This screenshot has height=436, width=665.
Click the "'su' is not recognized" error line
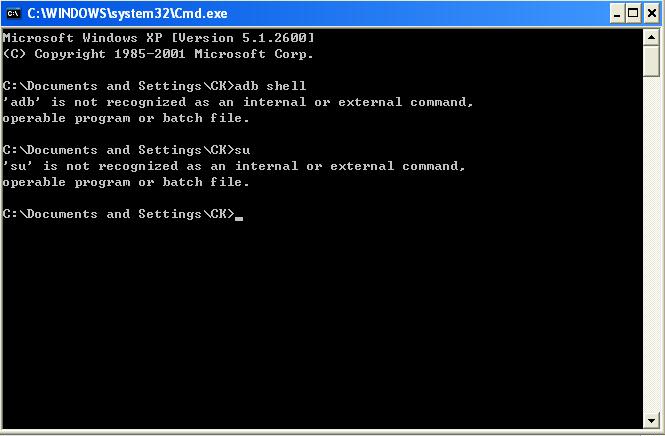coord(234,166)
